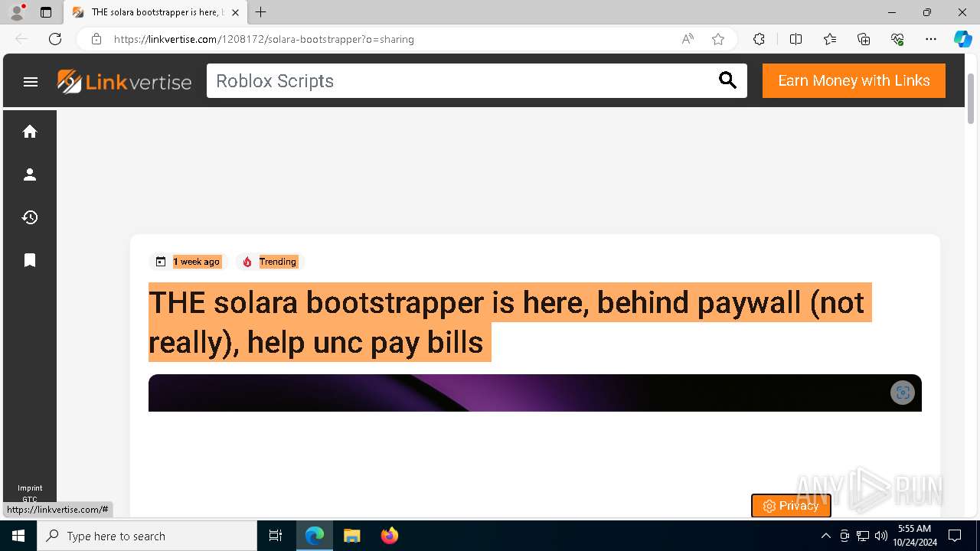980x551 pixels.
Task: Open browser profile icon
Action: coord(17,12)
